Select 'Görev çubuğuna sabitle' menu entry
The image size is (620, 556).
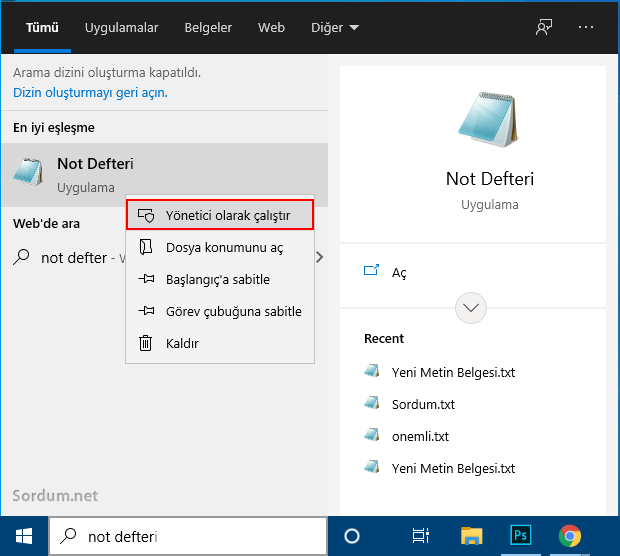pyautogui.click(x=220, y=312)
